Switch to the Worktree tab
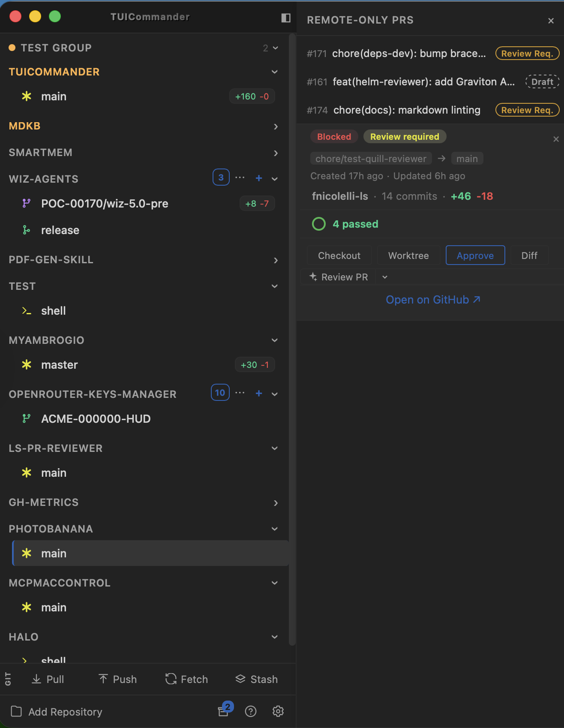The height and width of the screenshot is (728, 564). [408, 255]
